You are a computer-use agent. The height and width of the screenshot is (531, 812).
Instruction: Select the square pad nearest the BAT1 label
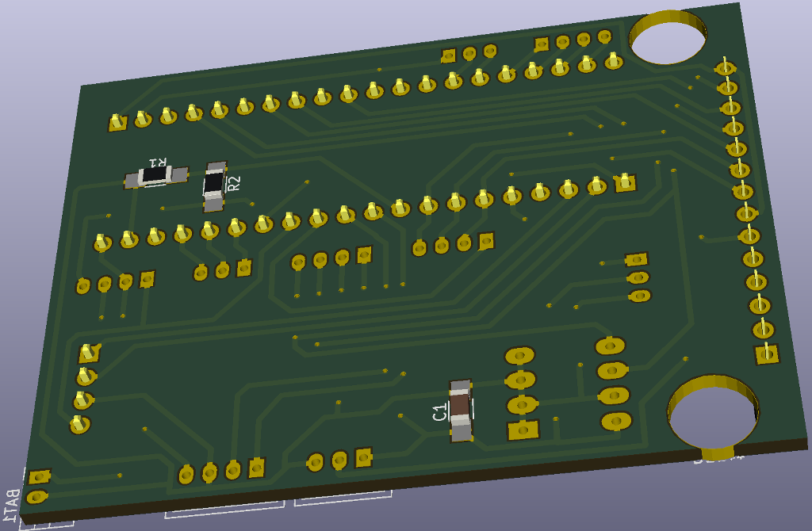tap(39, 477)
